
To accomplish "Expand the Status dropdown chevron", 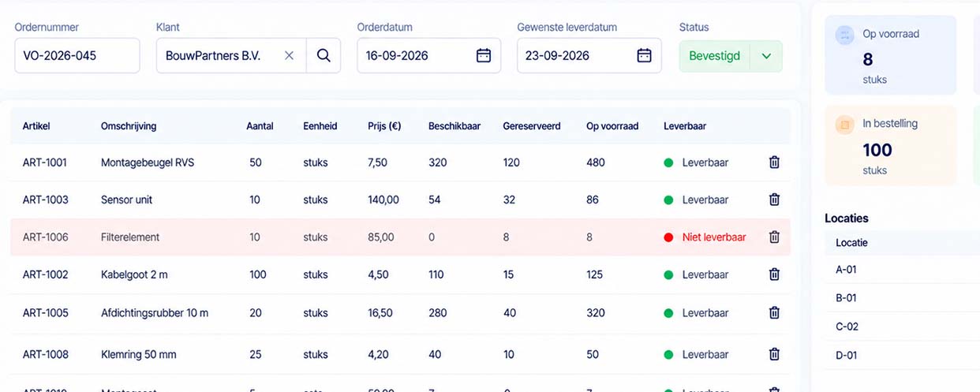I will click(x=766, y=56).
